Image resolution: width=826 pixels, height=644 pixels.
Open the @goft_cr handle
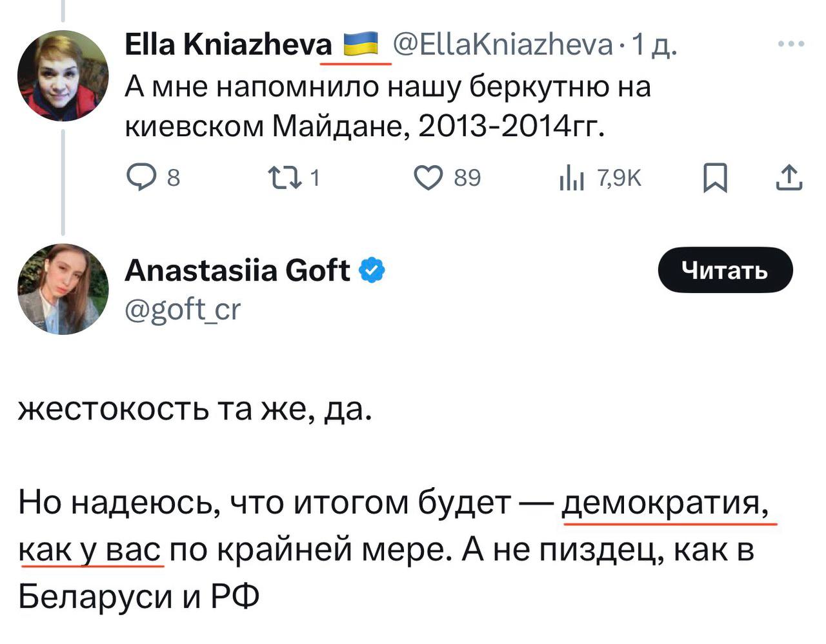183,310
